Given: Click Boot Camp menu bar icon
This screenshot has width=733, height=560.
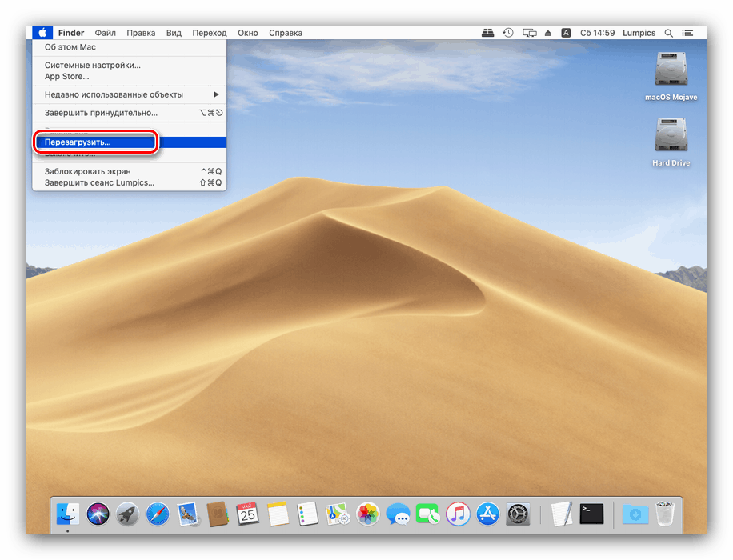Looking at the screenshot, I should pyautogui.click(x=487, y=33).
